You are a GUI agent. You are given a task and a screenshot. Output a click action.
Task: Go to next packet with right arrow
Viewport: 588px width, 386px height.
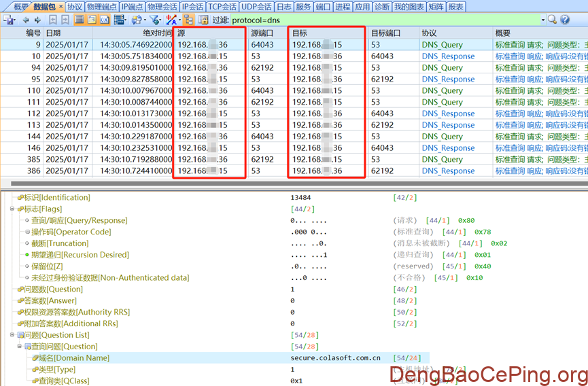(38, 20)
